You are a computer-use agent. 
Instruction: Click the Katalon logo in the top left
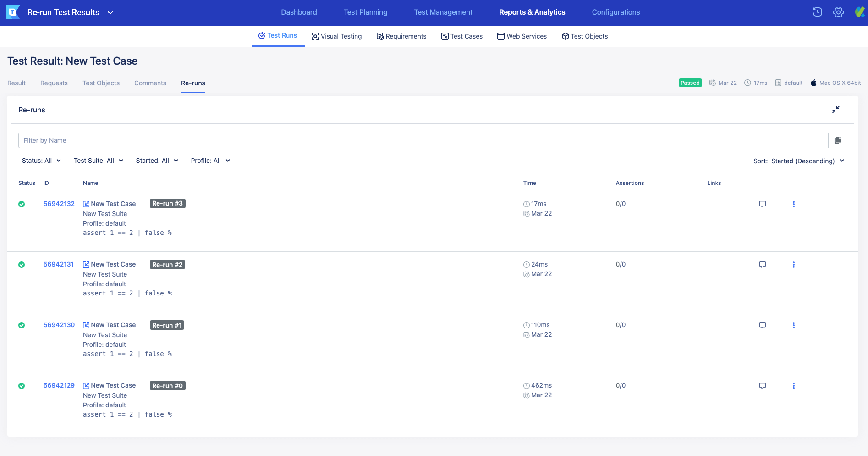(13, 12)
